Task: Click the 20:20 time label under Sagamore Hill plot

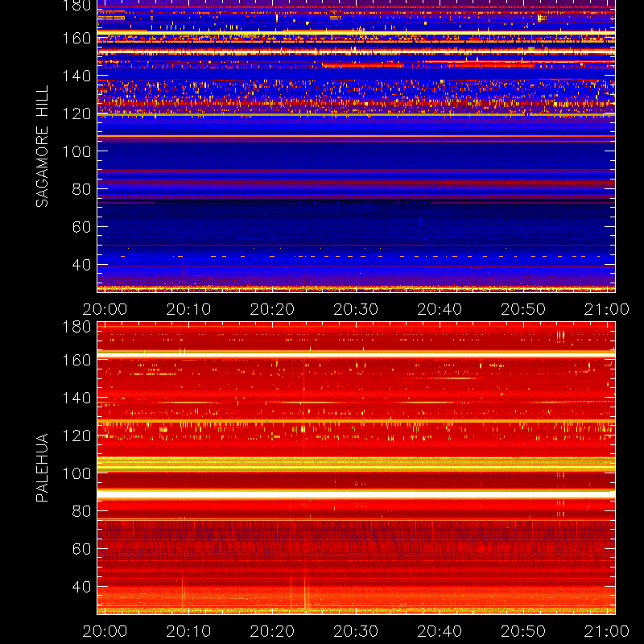Action: 272,309
